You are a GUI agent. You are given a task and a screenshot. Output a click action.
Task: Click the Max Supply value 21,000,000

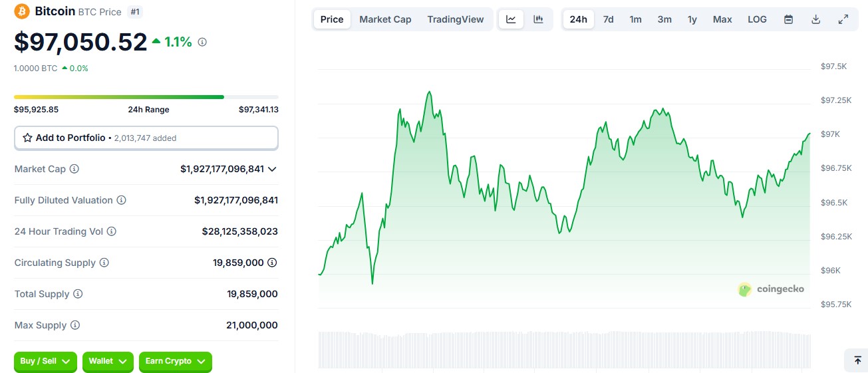point(252,325)
